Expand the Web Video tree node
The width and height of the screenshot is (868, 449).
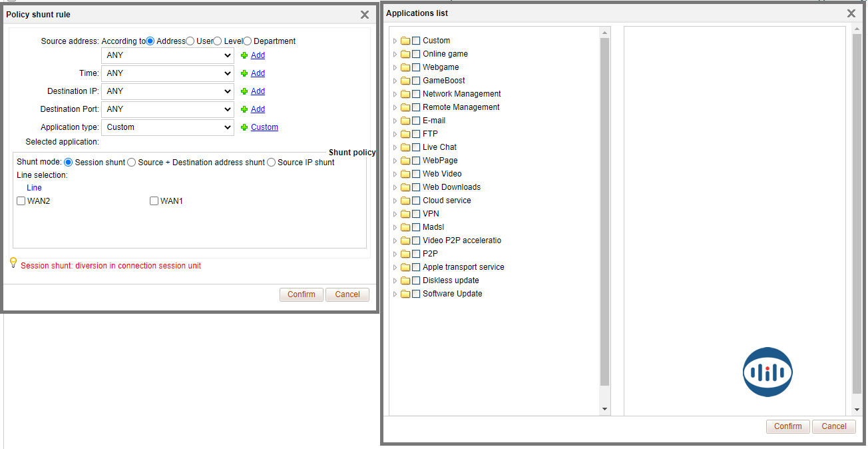point(395,174)
